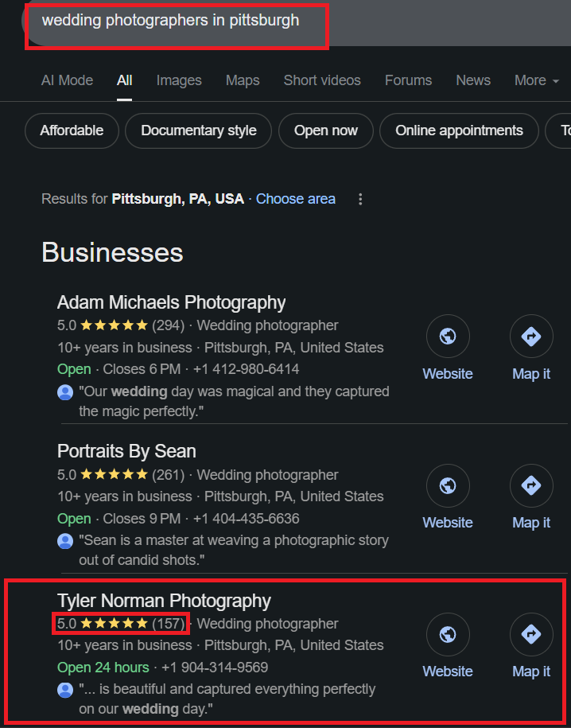This screenshot has height=728, width=571.
Task: Switch to the Images tab
Action: click(179, 80)
